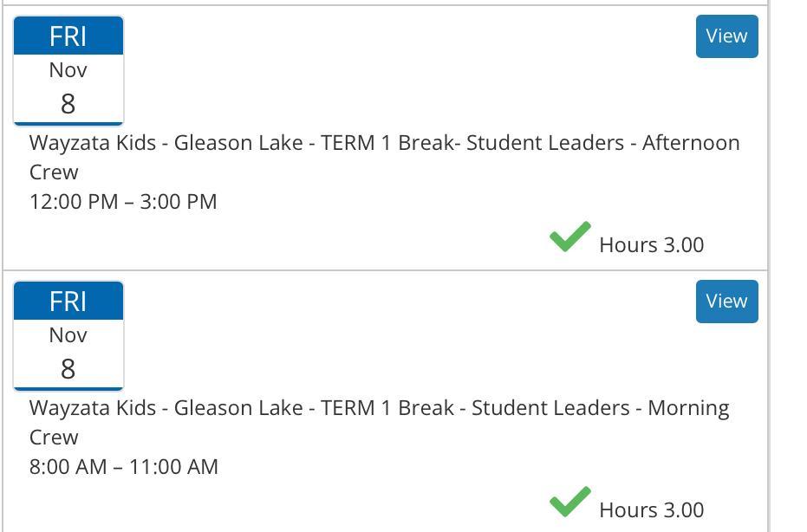Click Hours 3.00 on Afternoon Crew shift
The width and height of the screenshot is (807, 532).
click(651, 245)
